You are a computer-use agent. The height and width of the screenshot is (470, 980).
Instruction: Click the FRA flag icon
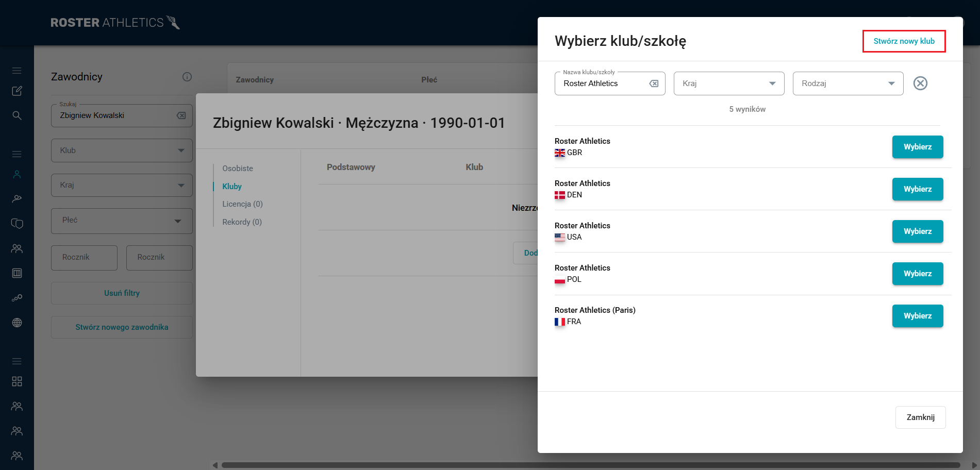pyautogui.click(x=560, y=322)
